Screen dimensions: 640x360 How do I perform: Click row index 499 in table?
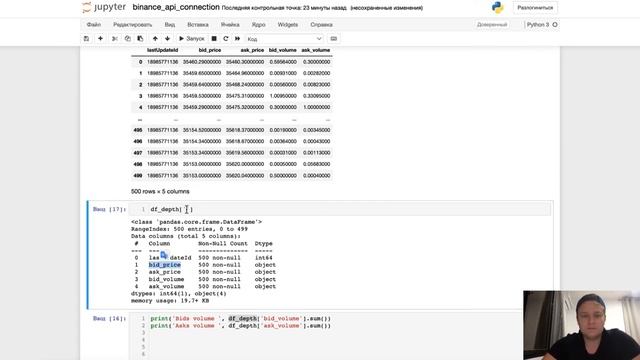click(x=138, y=176)
